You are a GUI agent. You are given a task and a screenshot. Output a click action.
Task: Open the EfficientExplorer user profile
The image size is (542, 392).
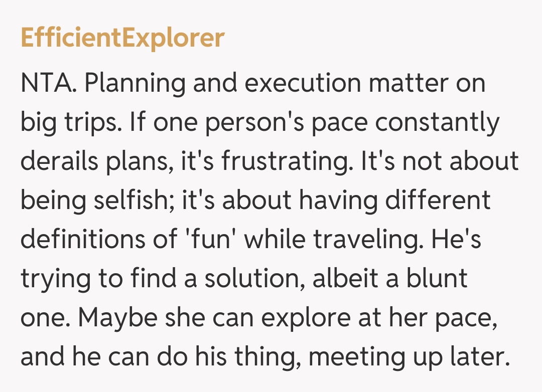(122, 38)
